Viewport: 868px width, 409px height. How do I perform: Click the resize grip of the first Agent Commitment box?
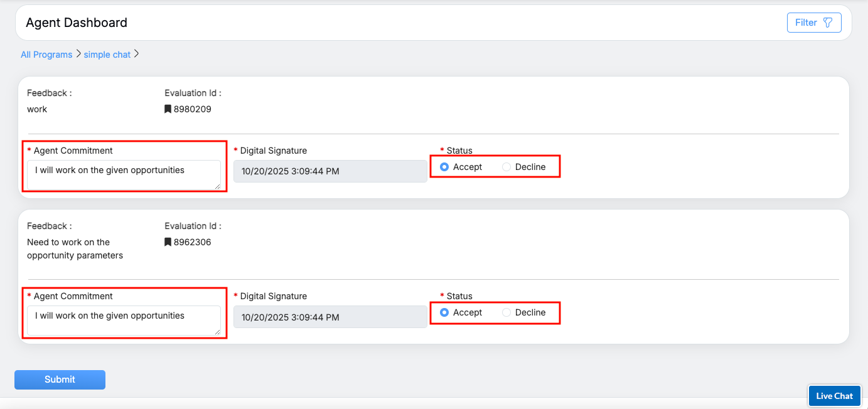pyautogui.click(x=218, y=186)
